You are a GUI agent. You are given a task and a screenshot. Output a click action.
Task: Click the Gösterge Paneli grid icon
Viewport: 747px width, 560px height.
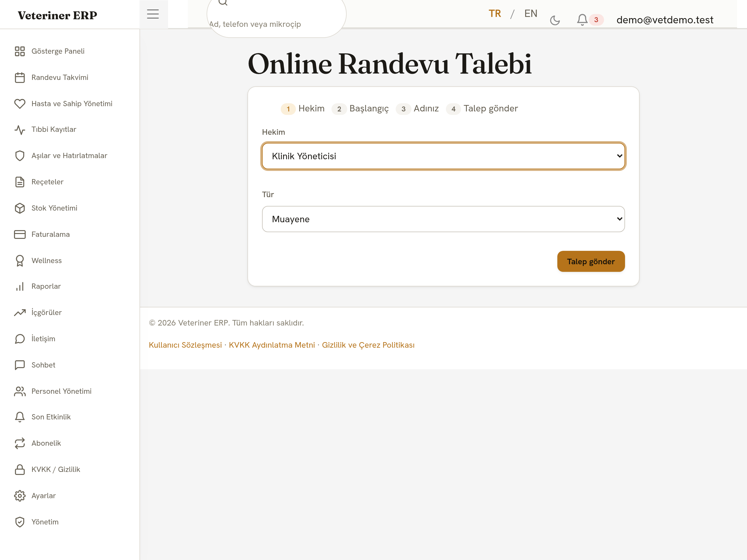tap(20, 51)
